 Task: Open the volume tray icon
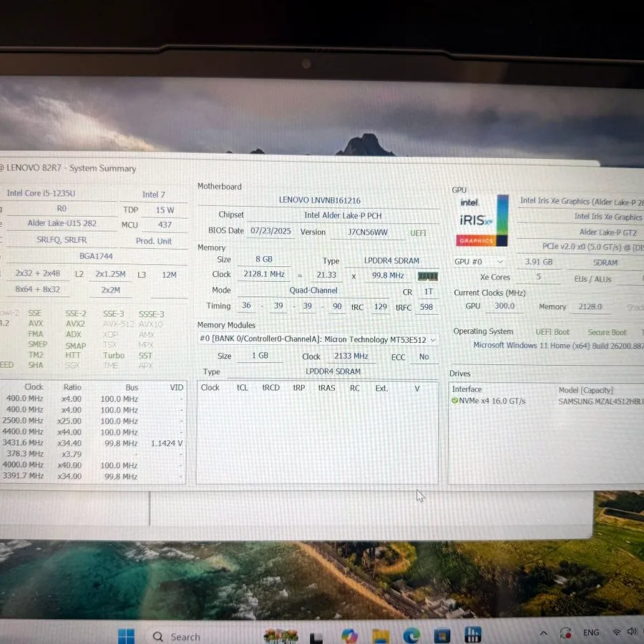coord(633,631)
